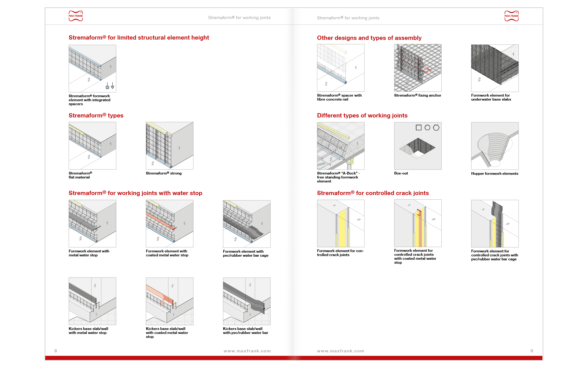Open the controlled crack joints formwork illustration
The width and height of the screenshot is (588, 368).
(x=341, y=223)
